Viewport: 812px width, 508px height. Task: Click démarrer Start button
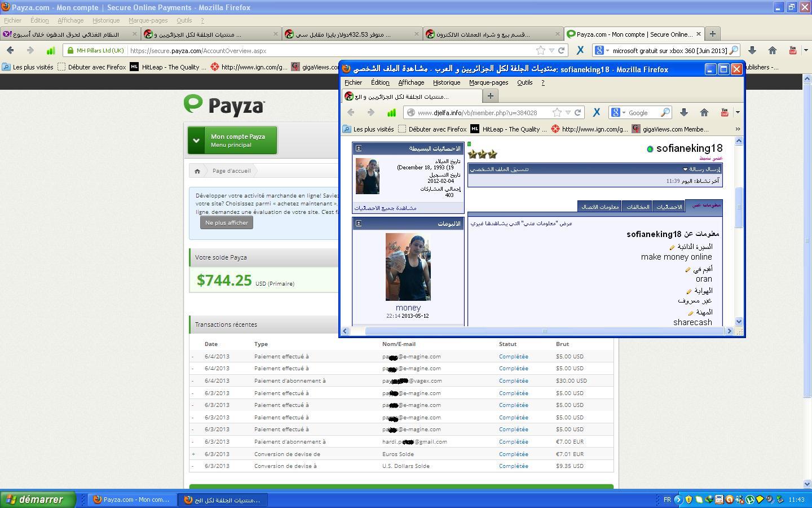coord(37,500)
